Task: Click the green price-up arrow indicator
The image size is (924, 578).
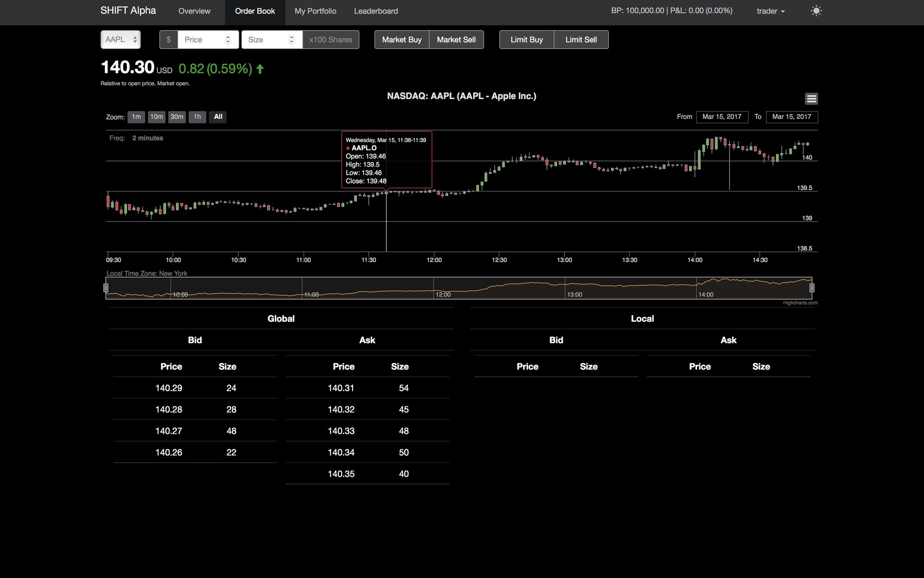Action: (260, 69)
